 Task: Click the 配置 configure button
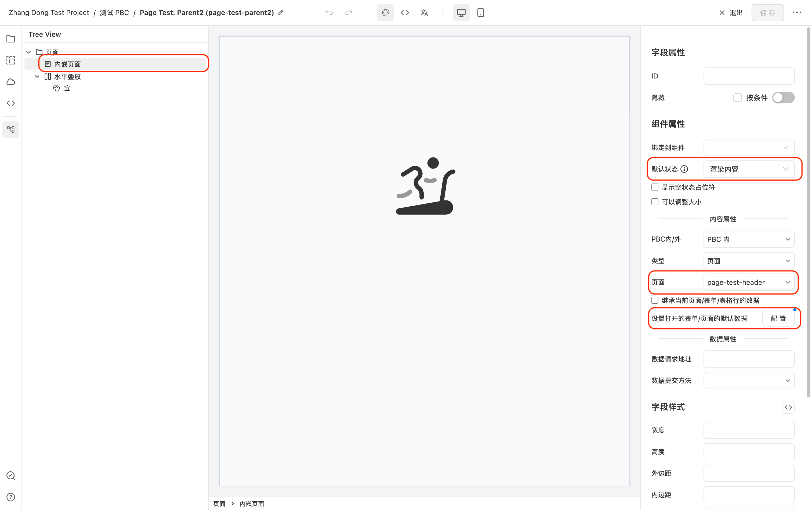coord(778,318)
